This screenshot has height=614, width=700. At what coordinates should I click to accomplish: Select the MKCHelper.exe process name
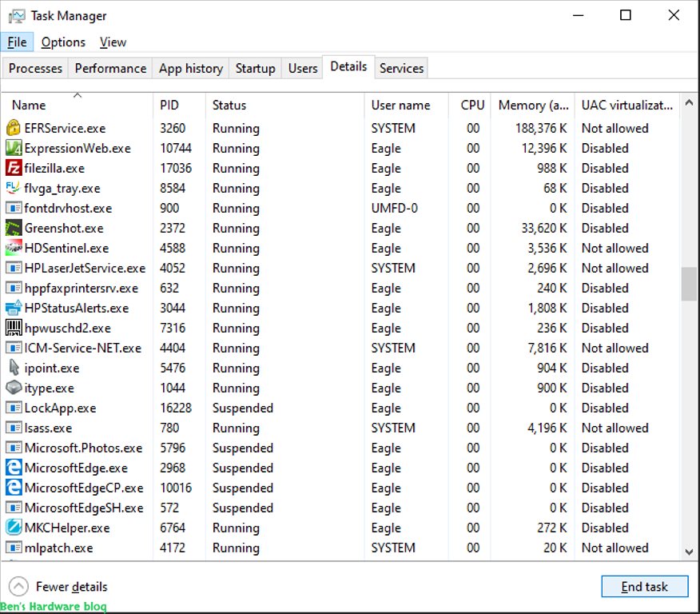point(67,528)
